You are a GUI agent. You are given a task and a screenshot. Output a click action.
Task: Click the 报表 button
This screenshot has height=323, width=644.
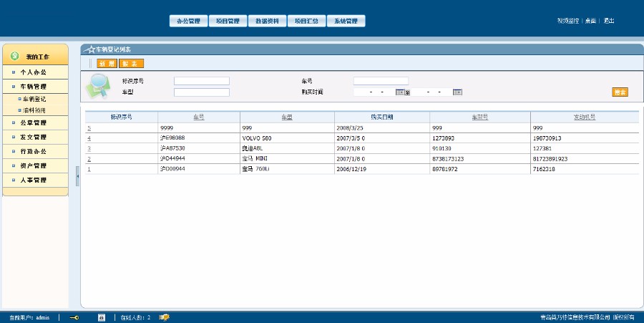coord(132,64)
